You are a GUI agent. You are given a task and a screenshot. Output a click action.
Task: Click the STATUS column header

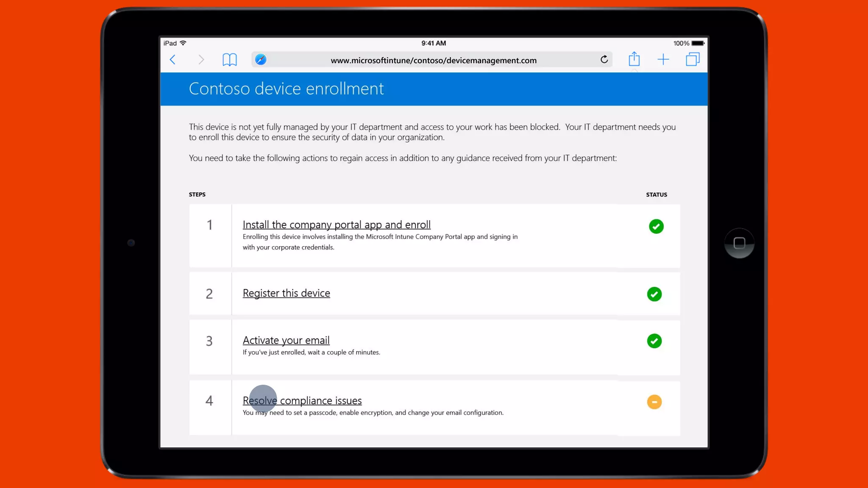[657, 194]
